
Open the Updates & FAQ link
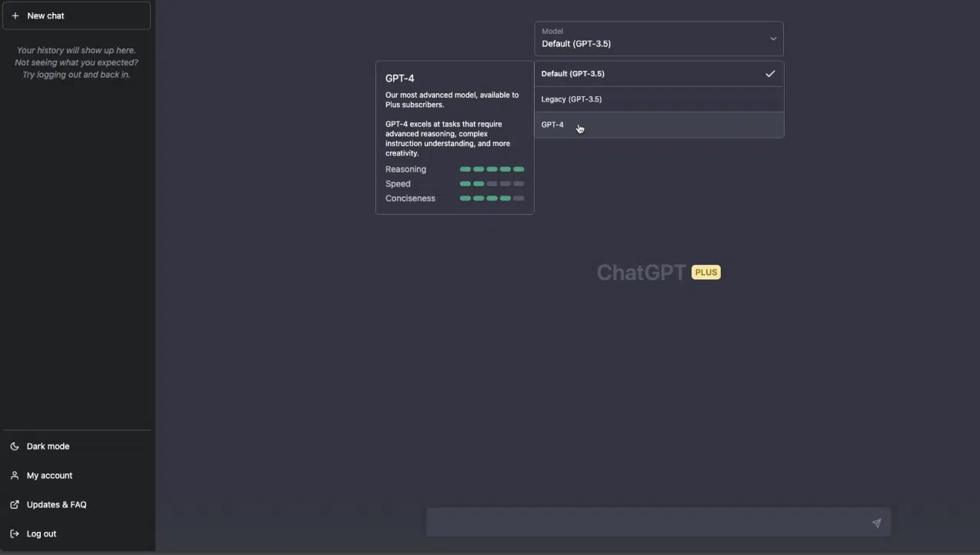(56, 505)
